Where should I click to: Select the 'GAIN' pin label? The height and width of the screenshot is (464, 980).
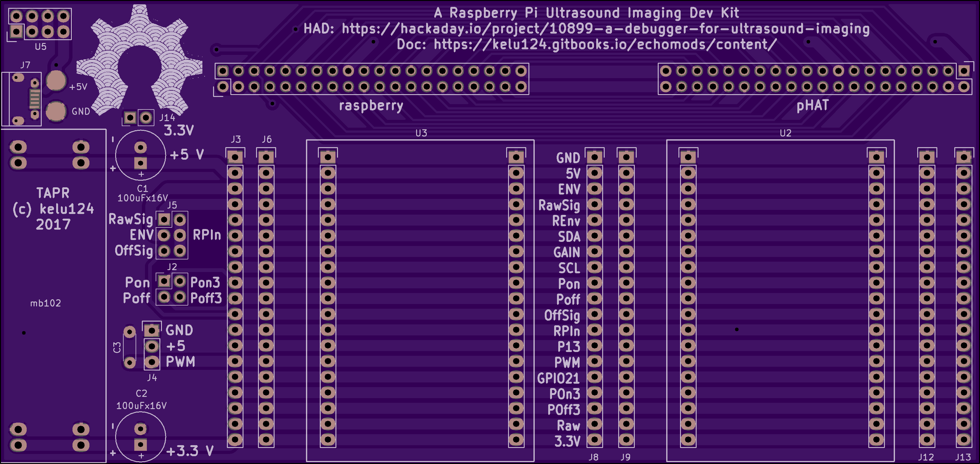567,253
